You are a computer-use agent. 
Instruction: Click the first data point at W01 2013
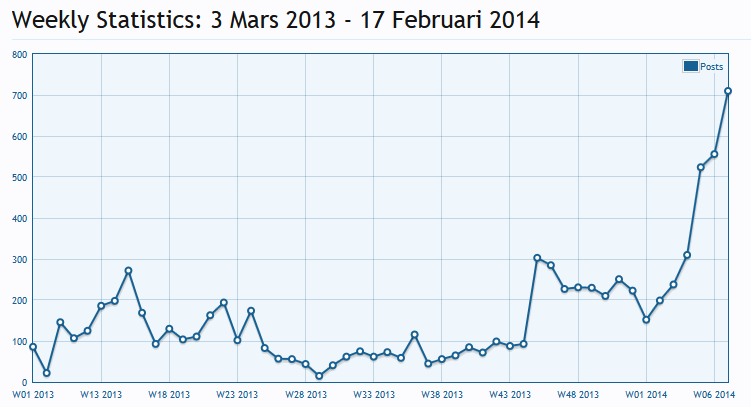click(x=33, y=347)
